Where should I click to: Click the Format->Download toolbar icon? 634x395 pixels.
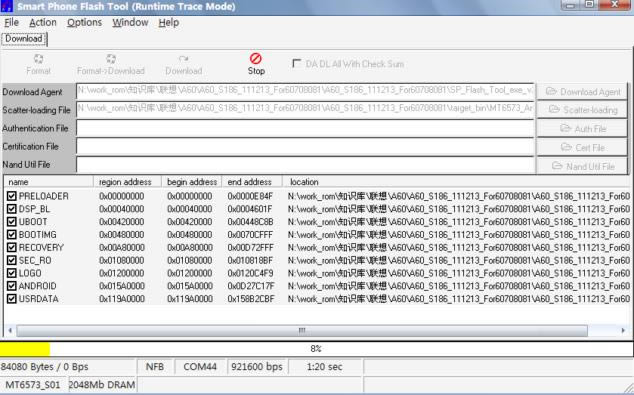click(x=111, y=59)
